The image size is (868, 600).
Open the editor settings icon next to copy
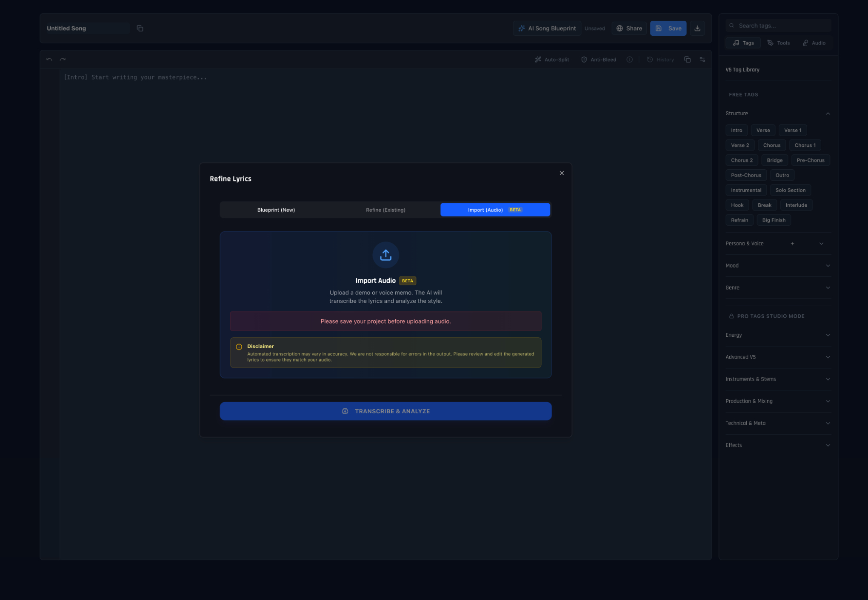point(702,60)
